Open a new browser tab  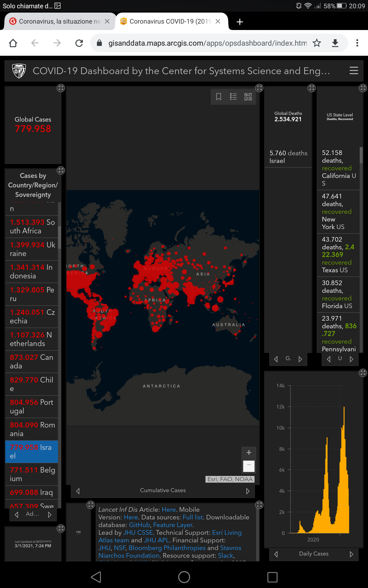pos(240,22)
